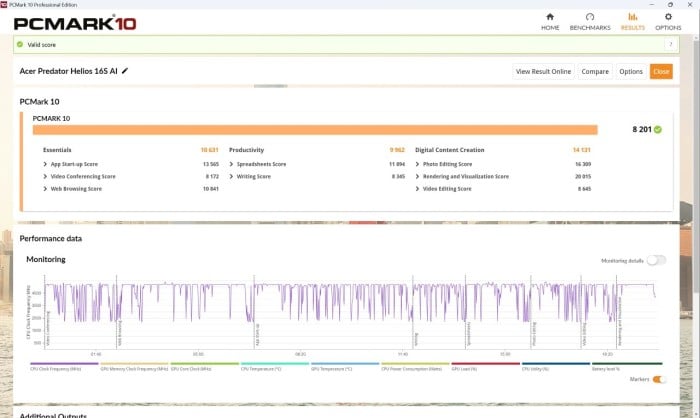The image size is (700, 418).
Task: Click the Results chart icon
Action: tap(632, 17)
